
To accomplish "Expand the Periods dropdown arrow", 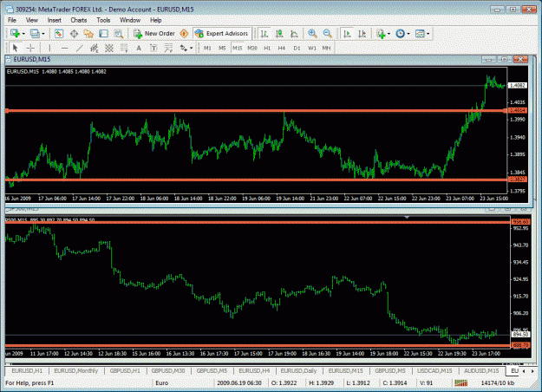I will 408,34.
